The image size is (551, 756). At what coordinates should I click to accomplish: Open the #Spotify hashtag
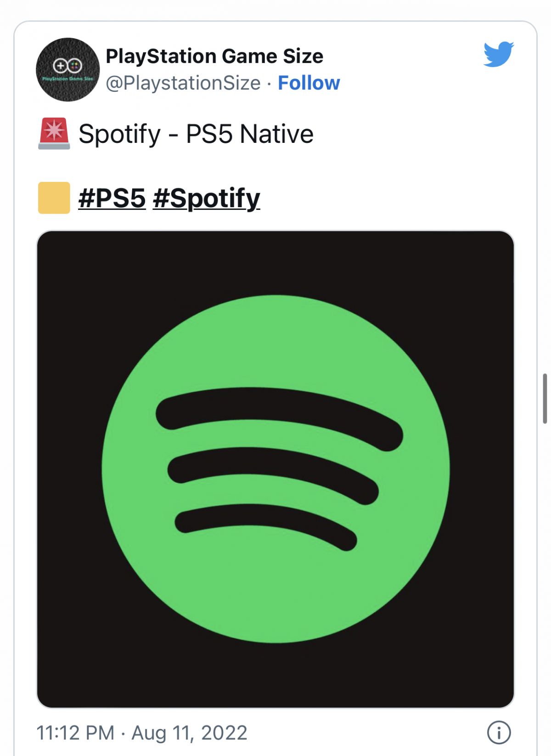point(207,198)
